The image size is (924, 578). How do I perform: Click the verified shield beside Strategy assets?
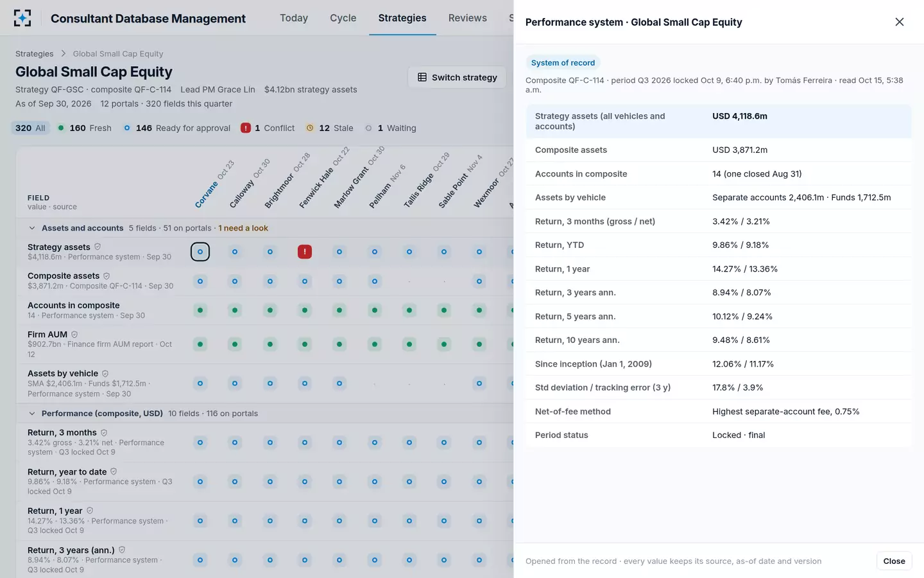point(98,247)
